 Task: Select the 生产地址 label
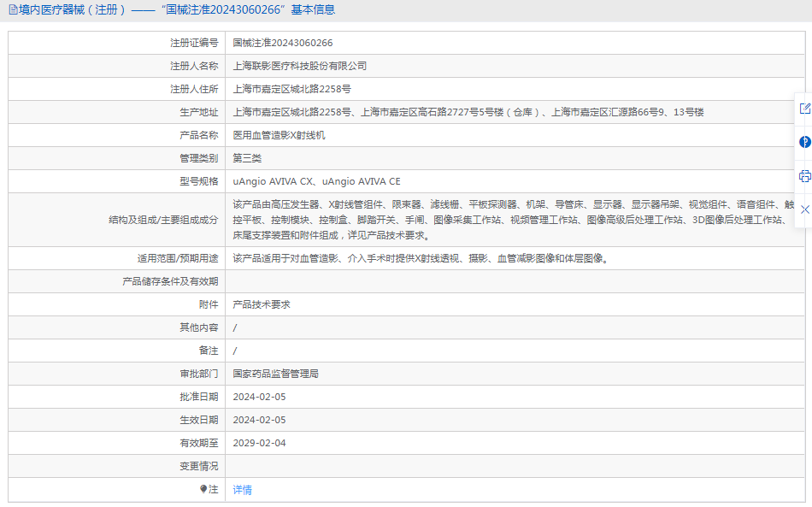click(x=199, y=112)
